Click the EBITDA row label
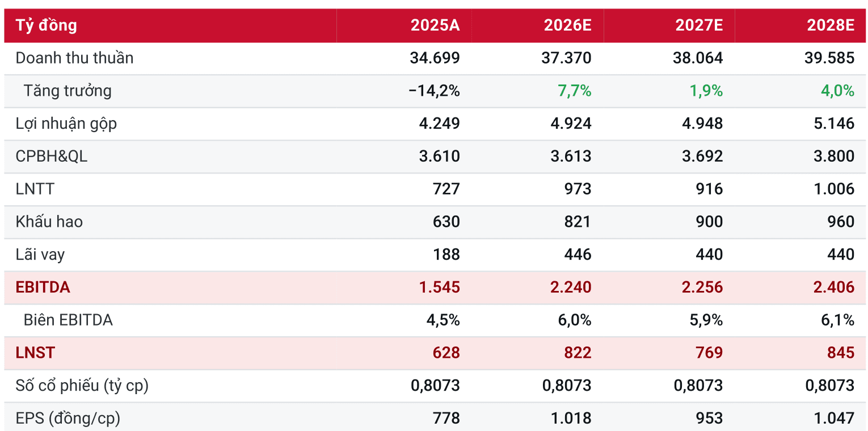 tap(43, 287)
